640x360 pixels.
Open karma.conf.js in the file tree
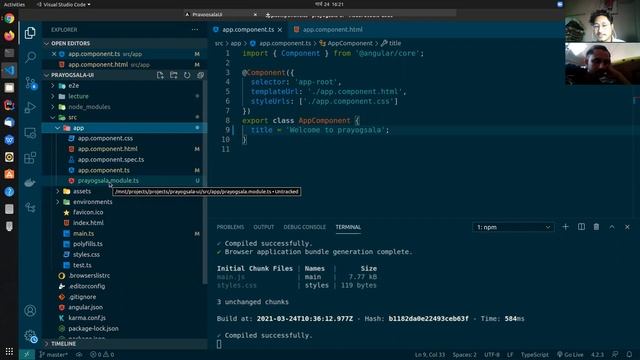point(87,318)
